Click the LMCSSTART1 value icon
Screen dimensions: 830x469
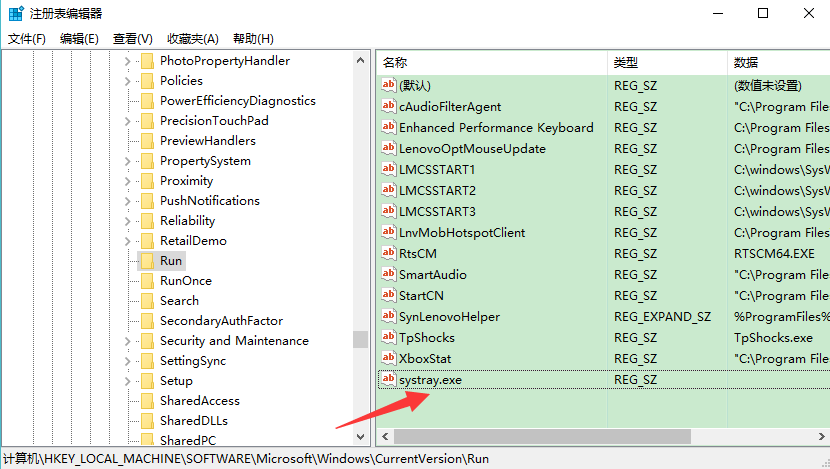(389, 169)
